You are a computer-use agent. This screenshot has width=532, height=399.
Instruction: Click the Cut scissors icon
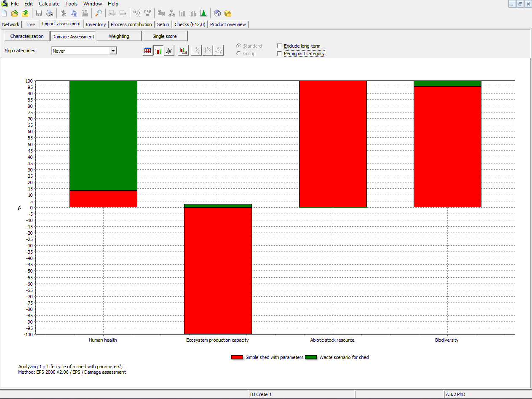pyautogui.click(x=64, y=13)
